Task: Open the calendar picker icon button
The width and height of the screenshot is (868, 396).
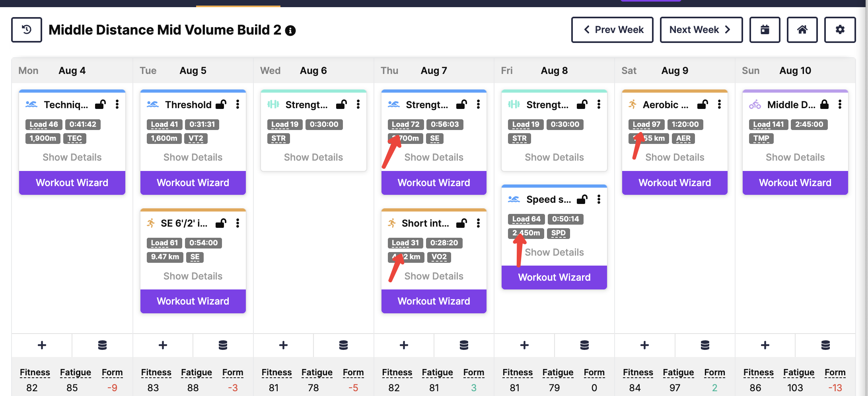Action: coord(765,30)
